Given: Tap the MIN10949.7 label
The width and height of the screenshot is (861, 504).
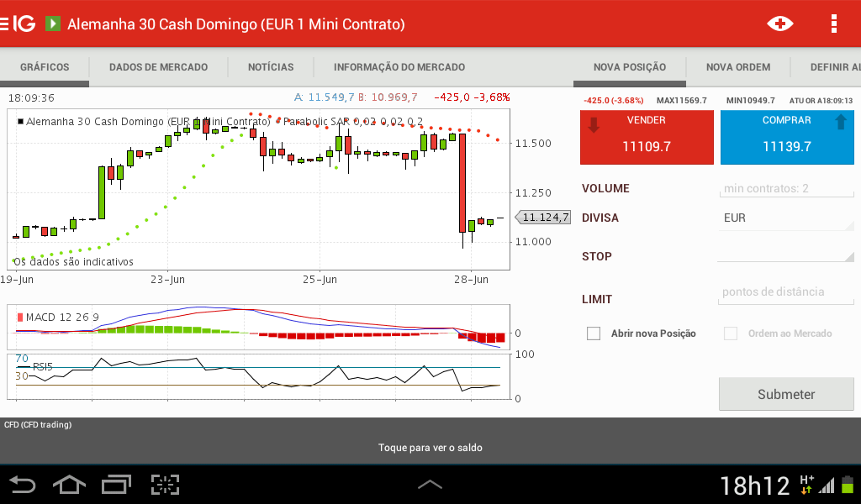Looking at the screenshot, I should click(x=751, y=100).
